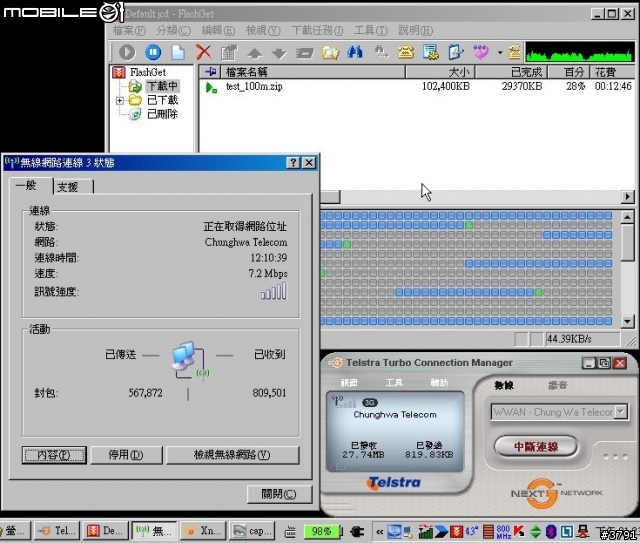Click the Telstra logo in the connection manager
This screenshot has height=543, width=640.
[394, 483]
